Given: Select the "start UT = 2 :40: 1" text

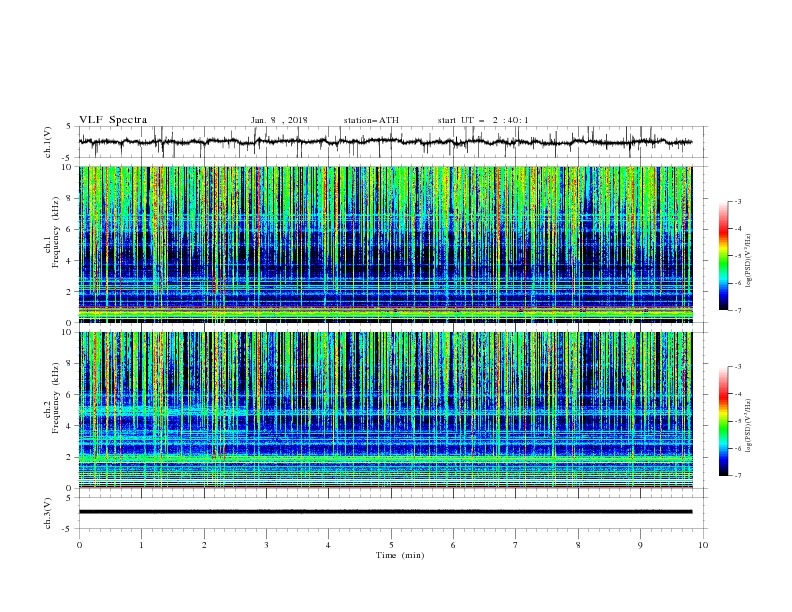Looking at the screenshot, I should point(483,120).
